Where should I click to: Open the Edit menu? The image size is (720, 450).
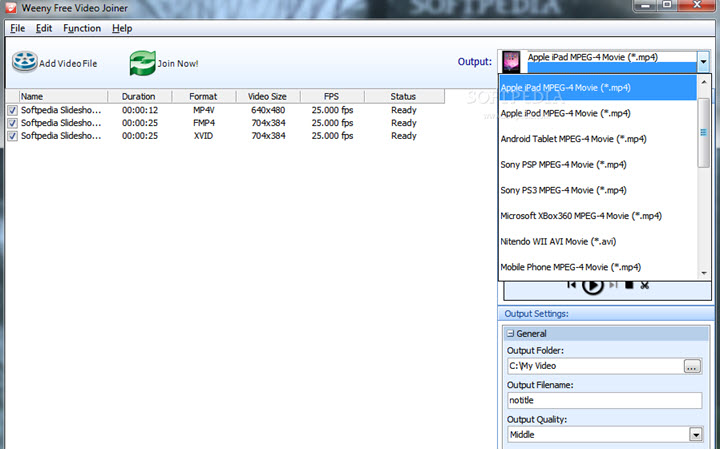(x=44, y=28)
